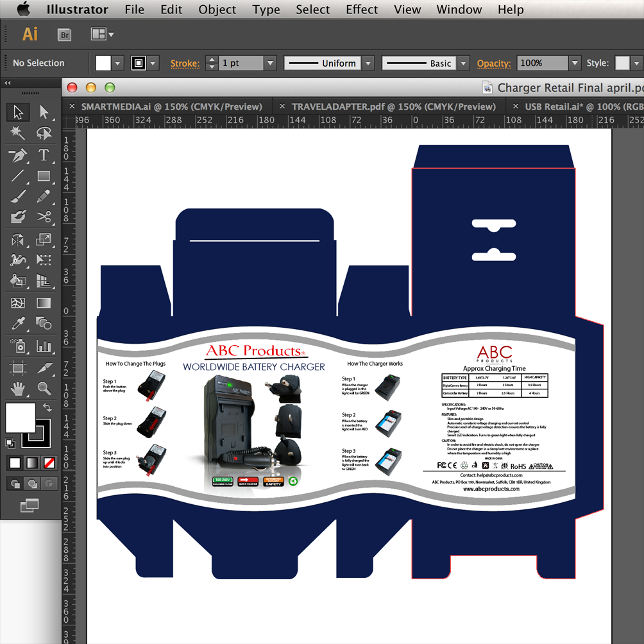Enable Draw Normal mode
The width and height of the screenshot is (644, 644).
click(15, 484)
